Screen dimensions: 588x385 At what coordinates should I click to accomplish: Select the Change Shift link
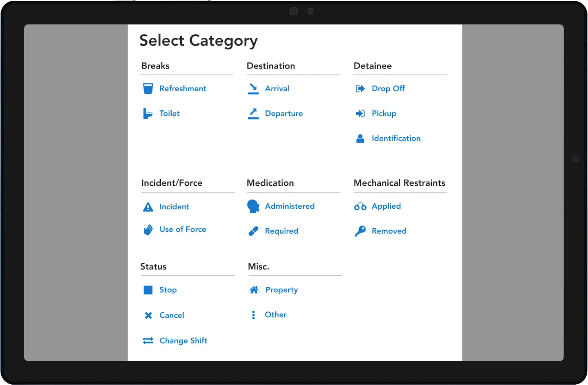point(183,341)
